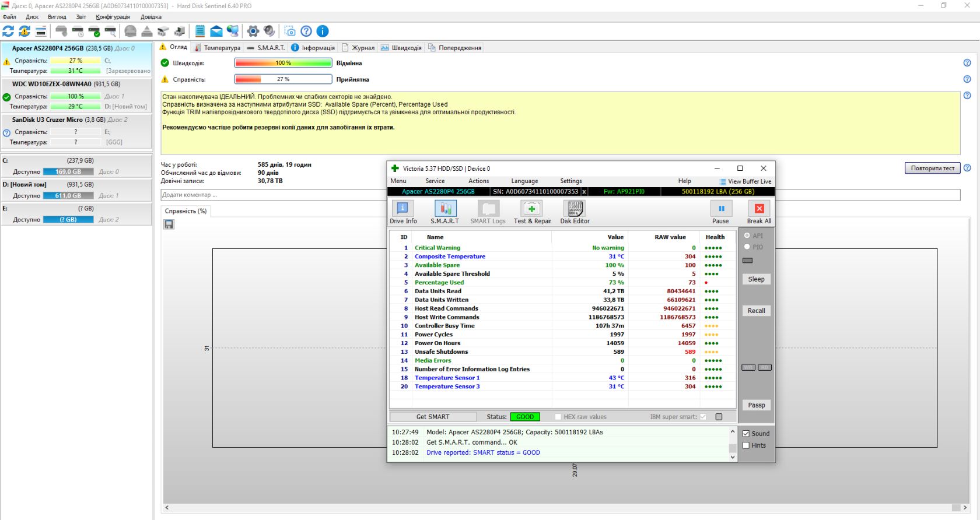Screen dimensions: 980x520
Task: Open the Попередження tab
Action: (455, 48)
